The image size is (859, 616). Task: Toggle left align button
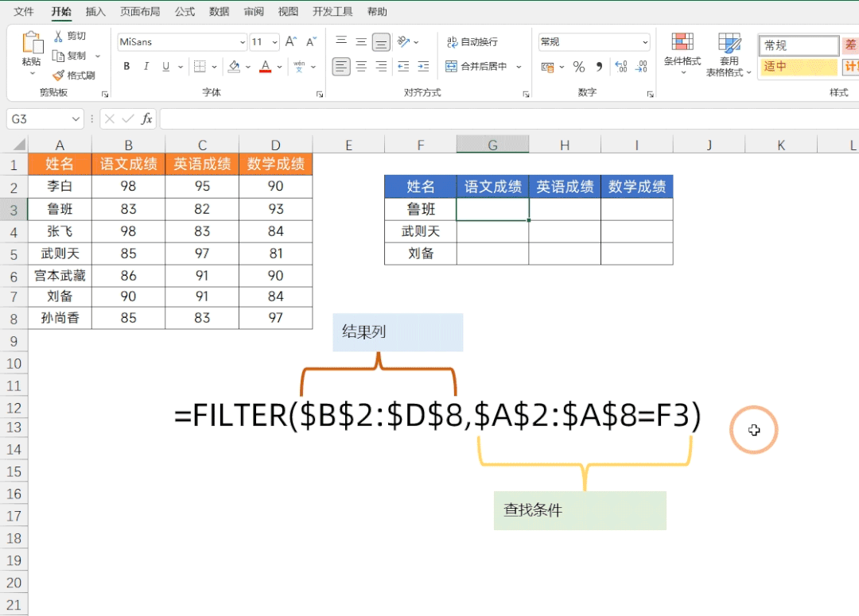click(x=340, y=67)
